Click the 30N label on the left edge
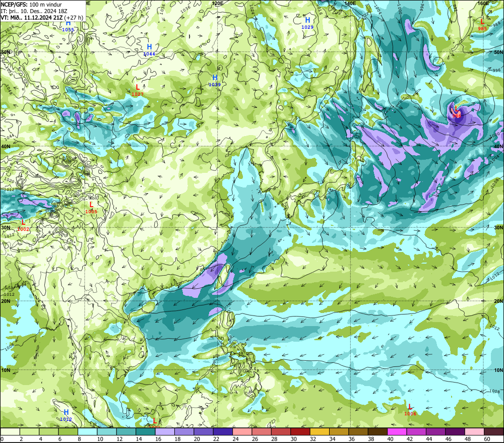Image resolution: width=504 pixels, height=443 pixels. 6,228
